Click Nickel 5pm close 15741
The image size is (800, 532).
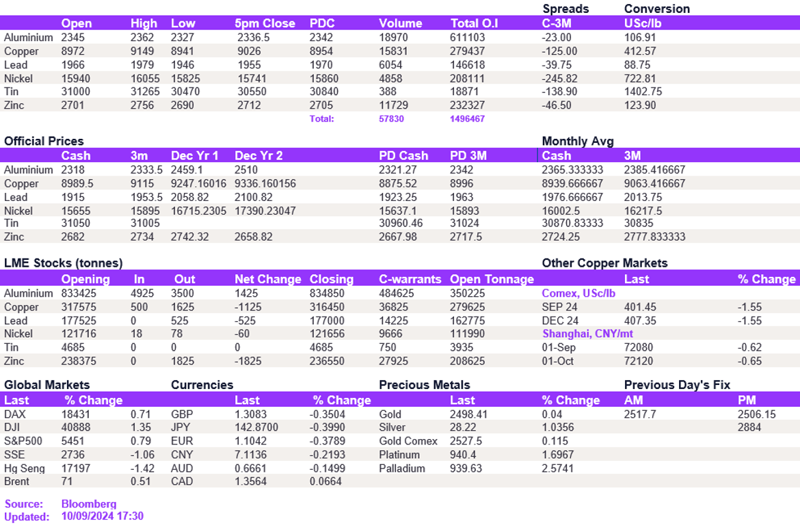coord(252,79)
